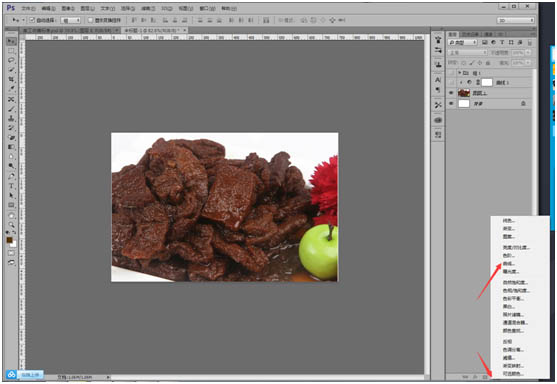The image size is (557, 384).
Task: Click the foreground color swatch
Action: [x=10, y=240]
